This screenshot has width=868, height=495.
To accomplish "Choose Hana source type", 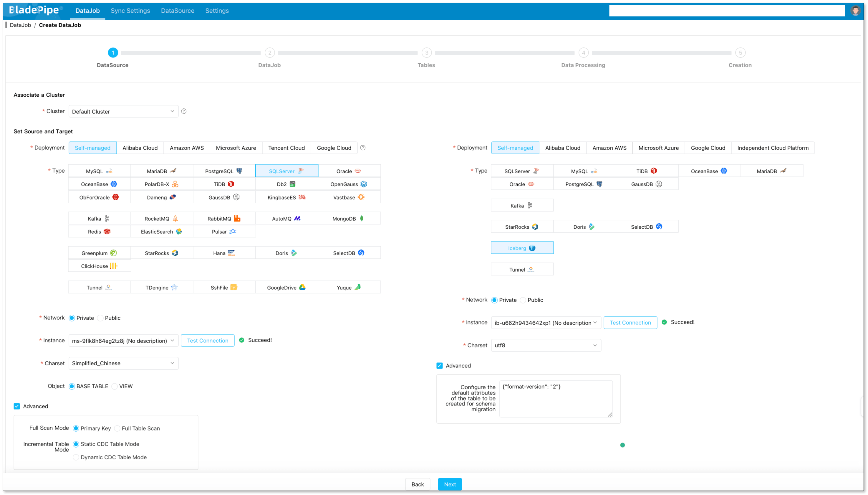I will click(x=224, y=253).
